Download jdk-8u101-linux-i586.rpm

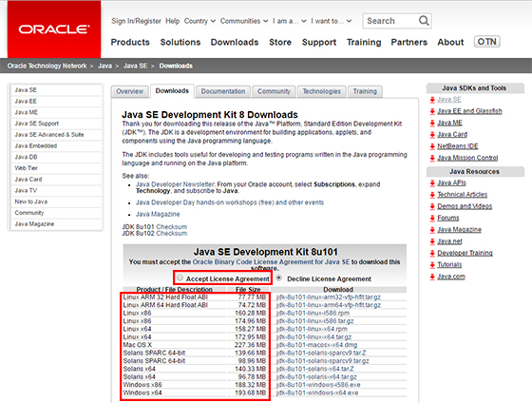313,313
